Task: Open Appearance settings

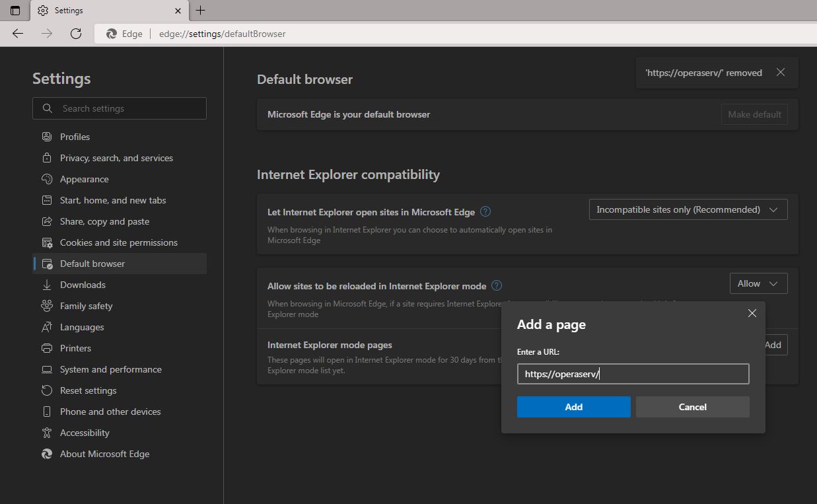Action: pyautogui.click(x=120, y=179)
